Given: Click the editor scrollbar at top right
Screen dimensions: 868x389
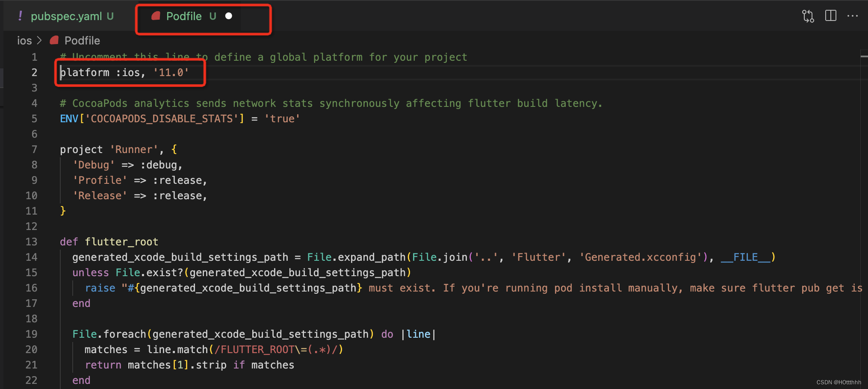Looking at the screenshot, I should (x=864, y=56).
